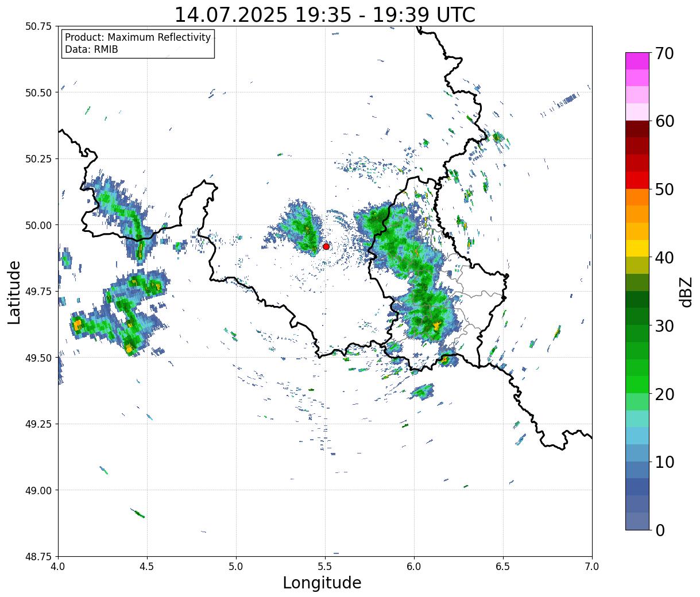Image resolution: width=700 pixels, height=597 pixels.
Task: Click the latitude tick label 49.50
Action: point(38,358)
